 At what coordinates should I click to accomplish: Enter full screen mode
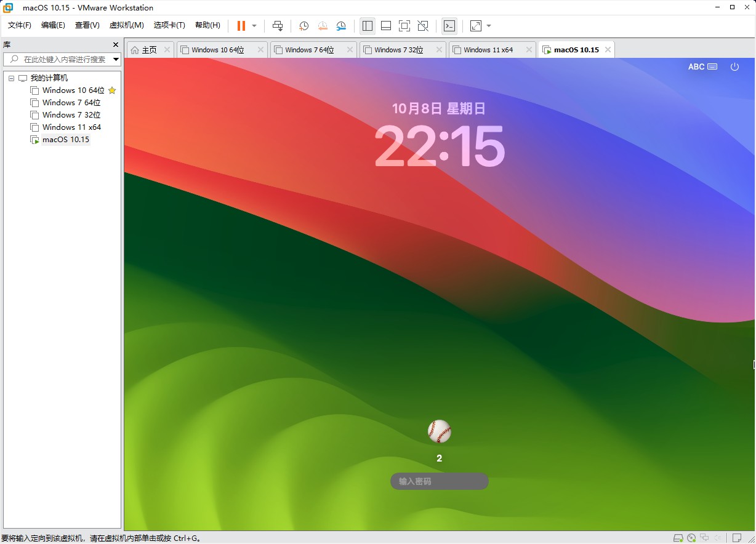pos(404,26)
